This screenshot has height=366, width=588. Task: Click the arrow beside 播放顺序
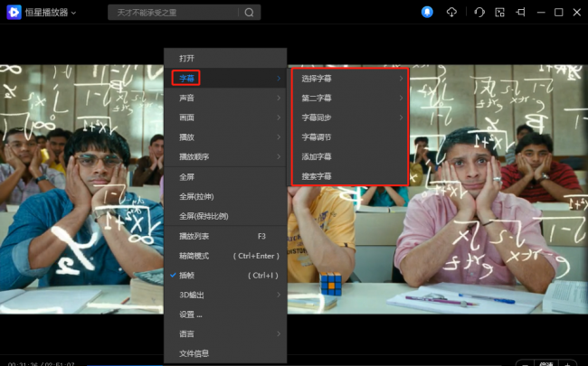pos(279,156)
